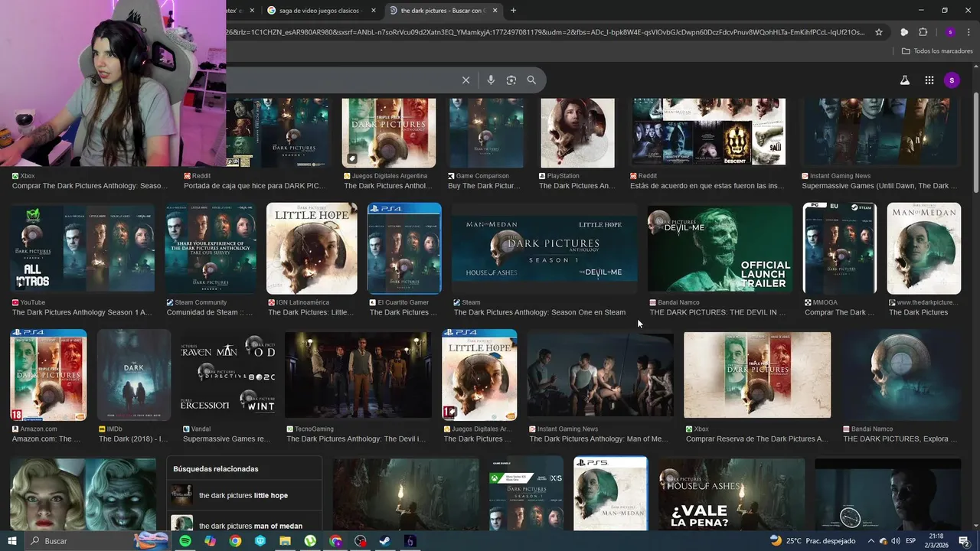Screen dimensions: 980x551
Task: Select the 'the dark pictures - Buscar con' tab
Action: [x=443, y=10]
